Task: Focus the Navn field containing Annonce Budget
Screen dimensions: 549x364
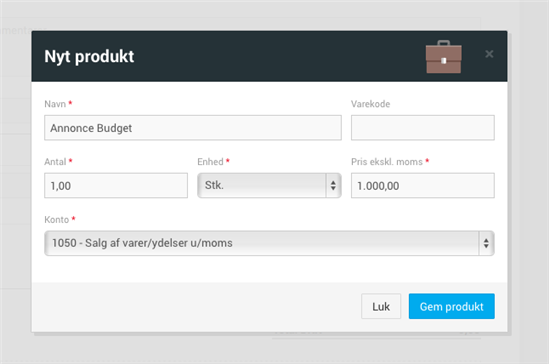Action: [193, 128]
